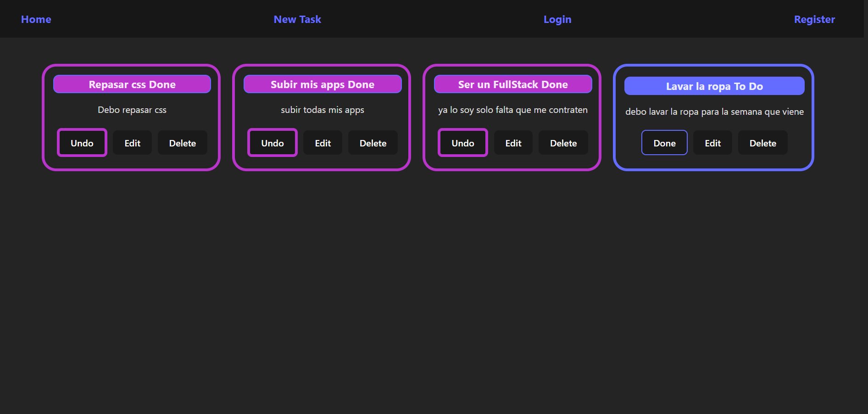This screenshot has width=868, height=414.
Task: Click the 'Ser un FullStack Done' header
Action: 512,84
